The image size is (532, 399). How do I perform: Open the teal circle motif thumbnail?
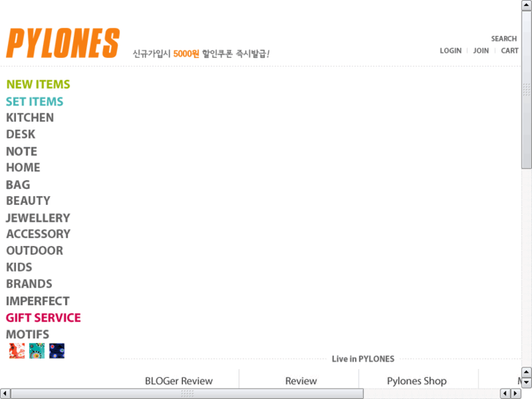37,351
